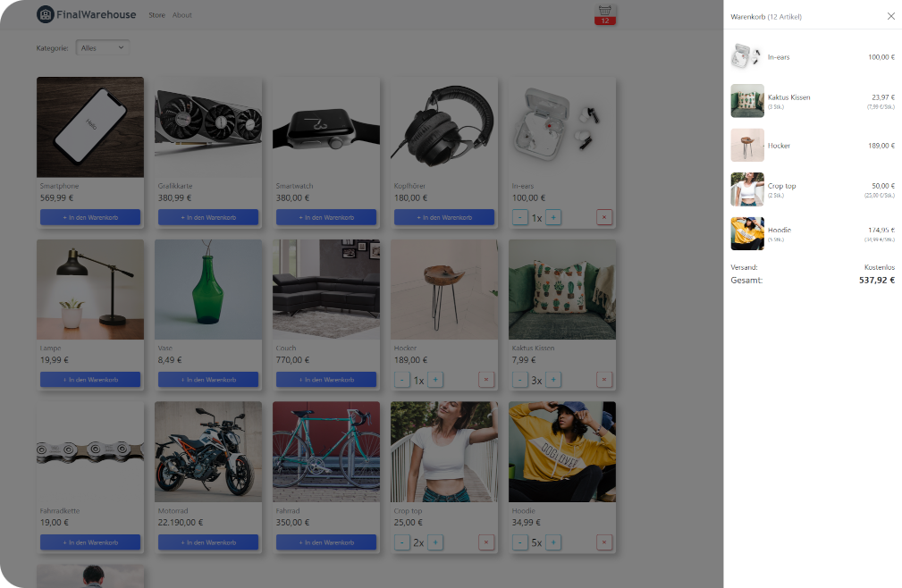Open the About menu item

click(x=182, y=14)
